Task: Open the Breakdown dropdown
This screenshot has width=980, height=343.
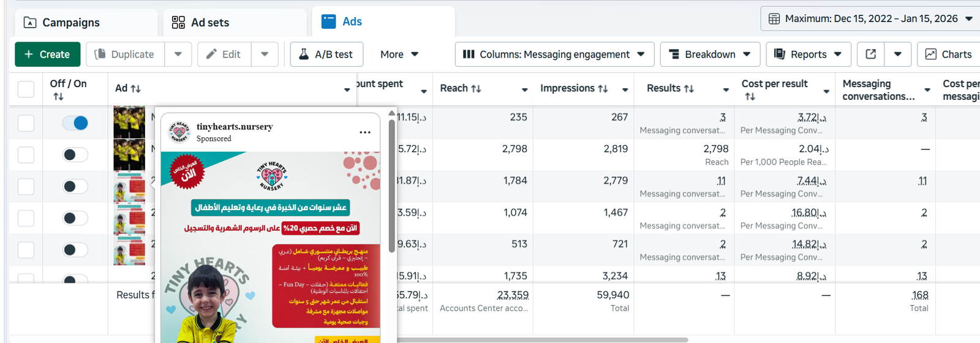Action: pos(710,55)
